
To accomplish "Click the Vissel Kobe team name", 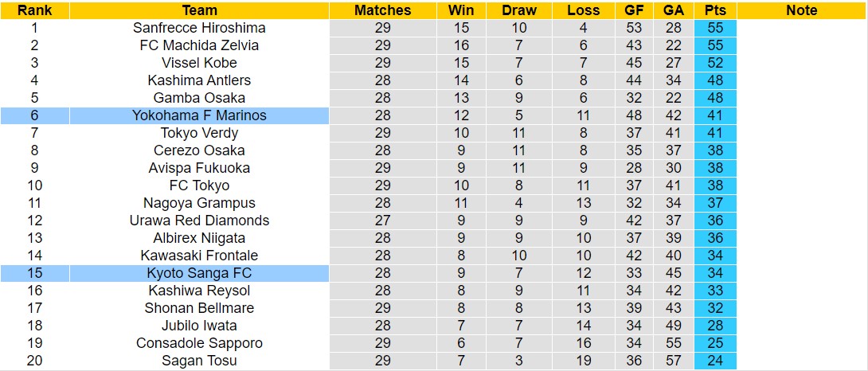I will coord(199,63).
